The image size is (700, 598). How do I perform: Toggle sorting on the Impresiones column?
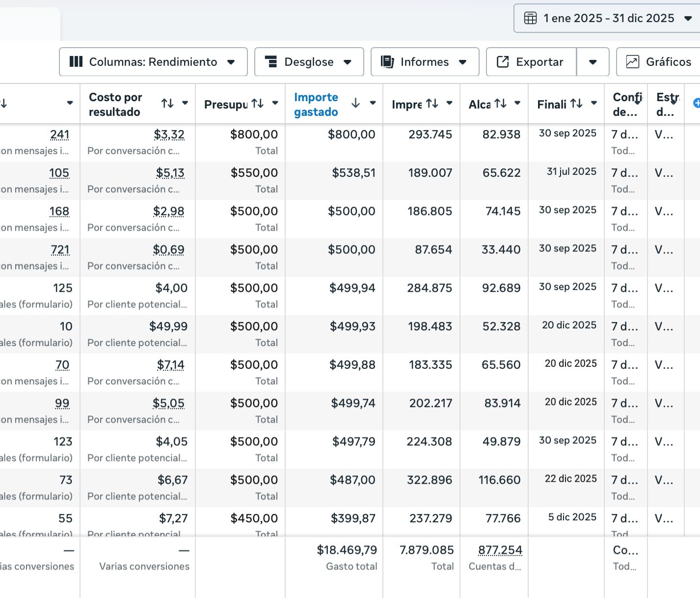[432, 104]
